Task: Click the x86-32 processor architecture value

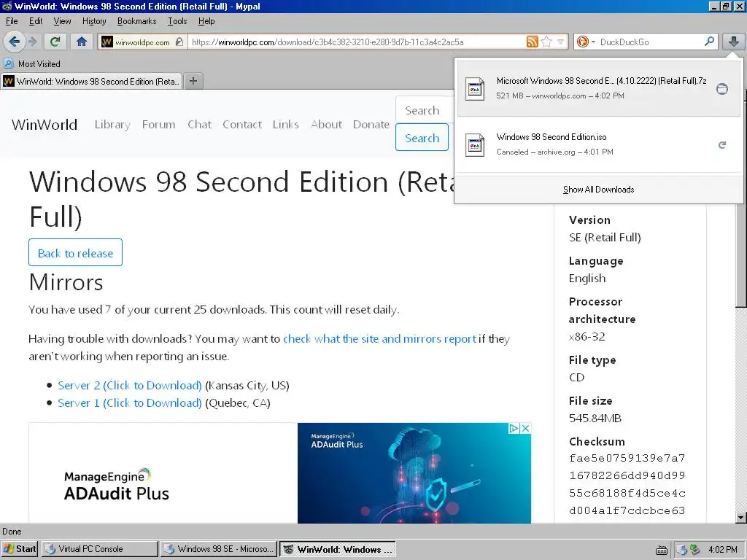Action: click(587, 337)
